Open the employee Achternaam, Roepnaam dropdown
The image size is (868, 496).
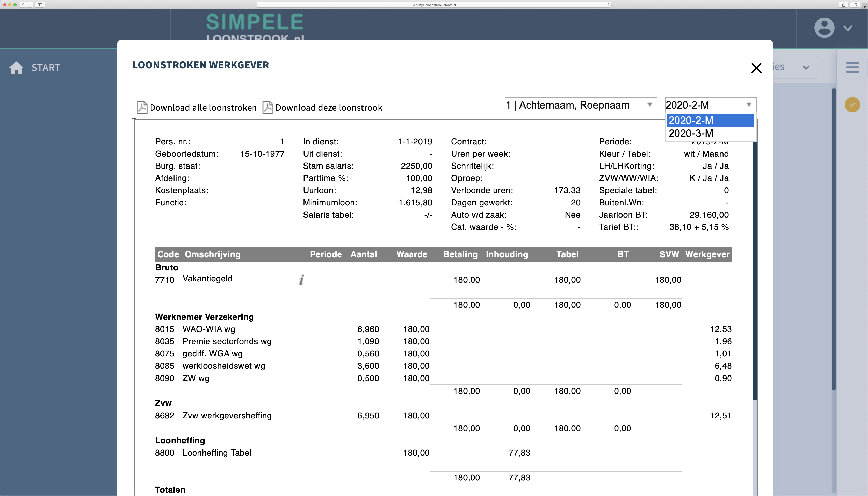pyautogui.click(x=580, y=105)
